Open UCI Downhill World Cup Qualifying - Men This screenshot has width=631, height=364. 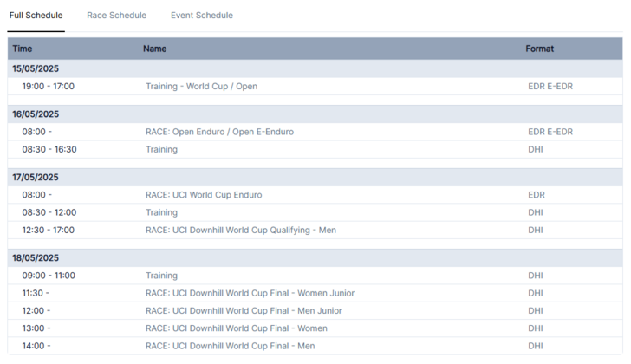[x=241, y=230]
